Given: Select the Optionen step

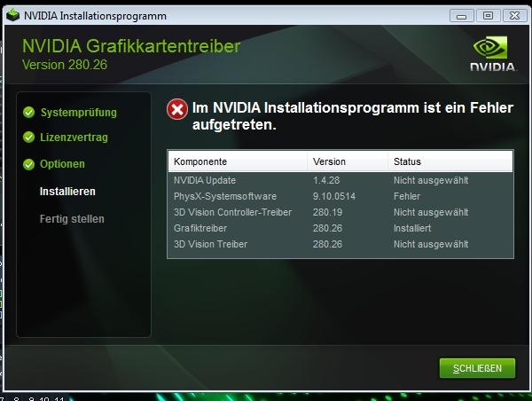Looking at the screenshot, I should pos(62,164).
